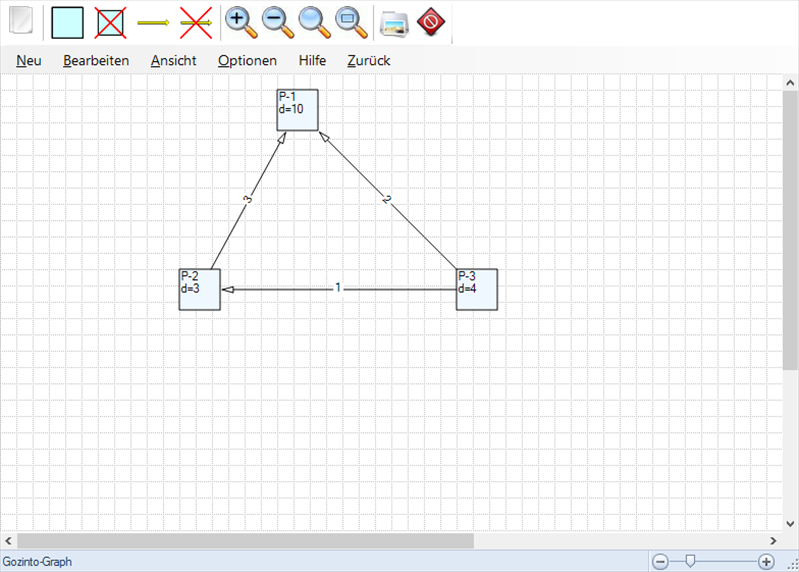Click the vertical scrollbar down arrow
The height and width of the screenshot is (572, 799).
pyautogui.click(x=790, y=522)
